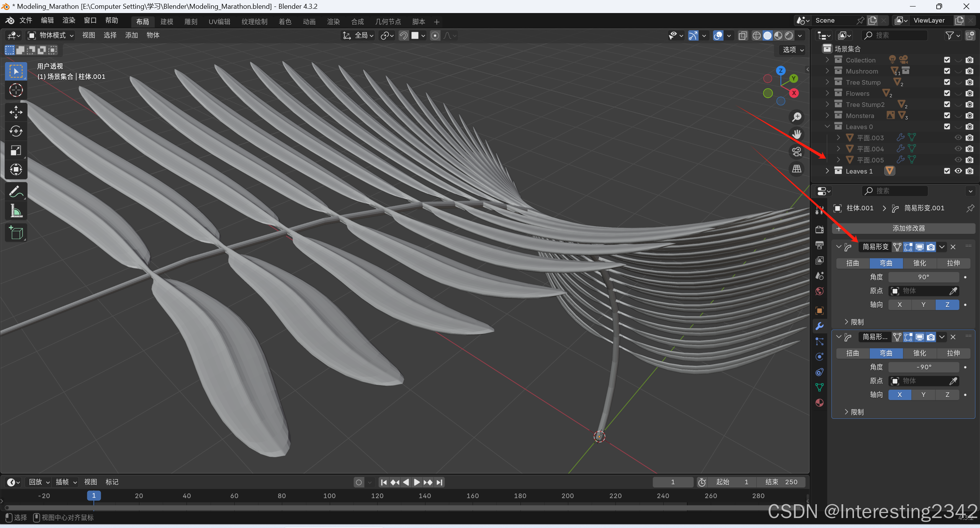
Task: Click the Add Cube tool
Action: (x=16, y=233)
